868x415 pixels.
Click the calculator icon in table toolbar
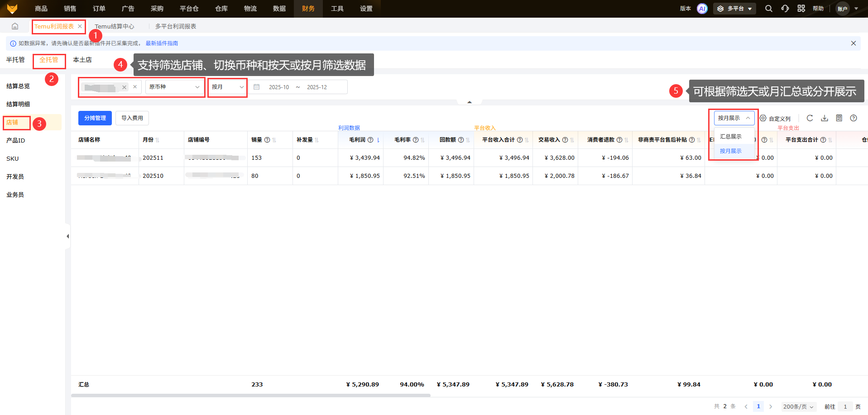click(839, 118)
